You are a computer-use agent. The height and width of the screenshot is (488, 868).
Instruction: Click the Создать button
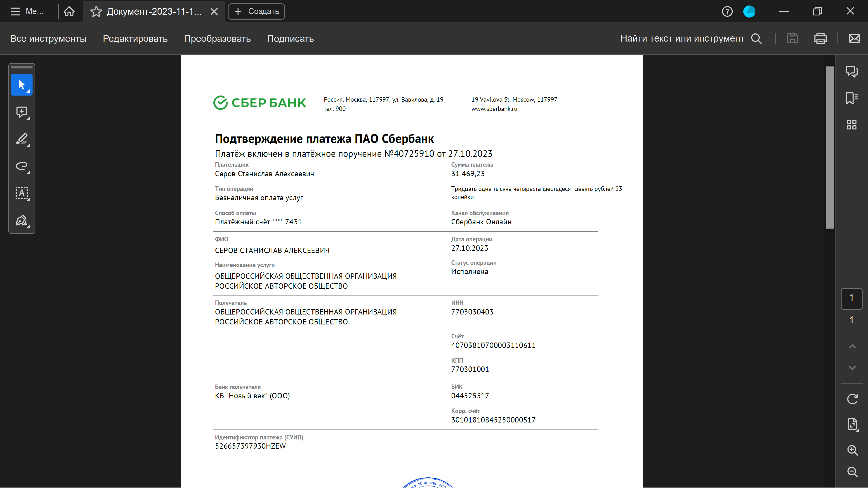256,12
